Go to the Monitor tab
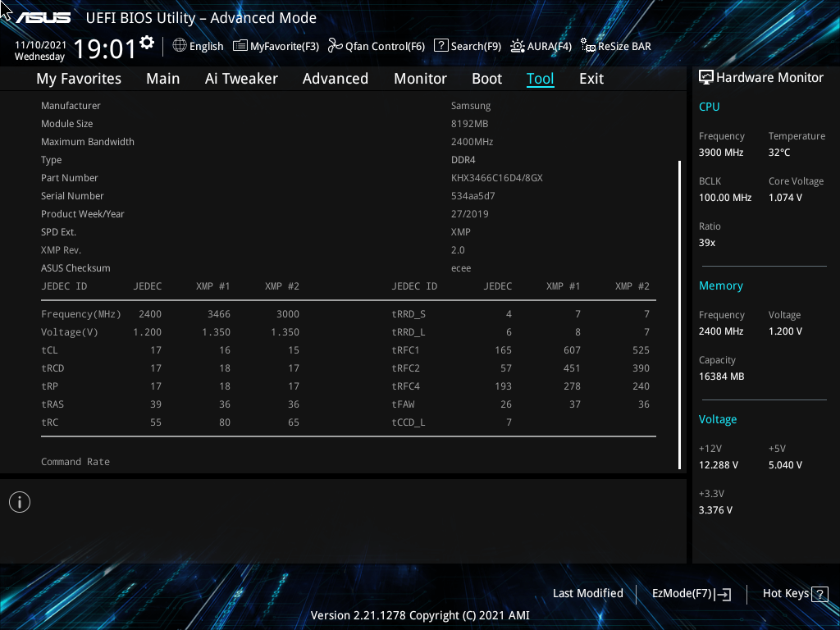 point(421,79)
